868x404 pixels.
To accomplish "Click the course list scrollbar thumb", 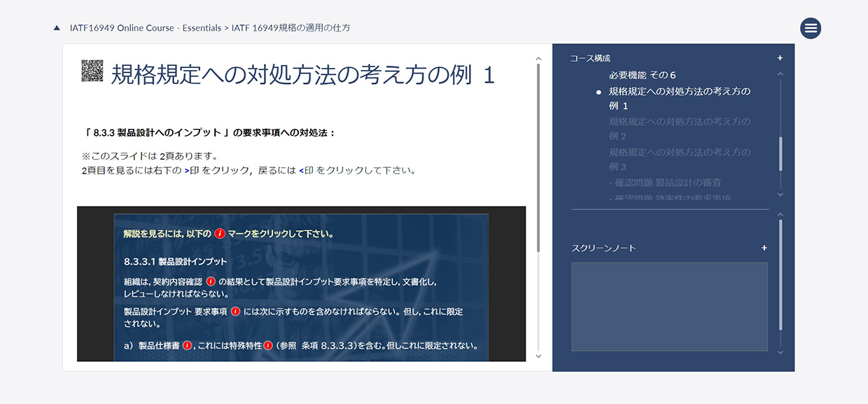I will pos(780,153).
